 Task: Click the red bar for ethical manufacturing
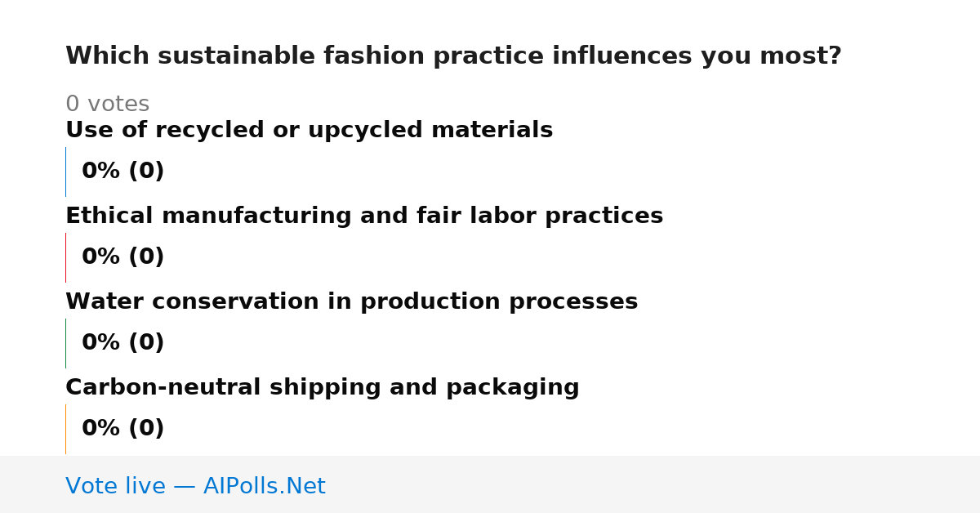coord(65,257)
